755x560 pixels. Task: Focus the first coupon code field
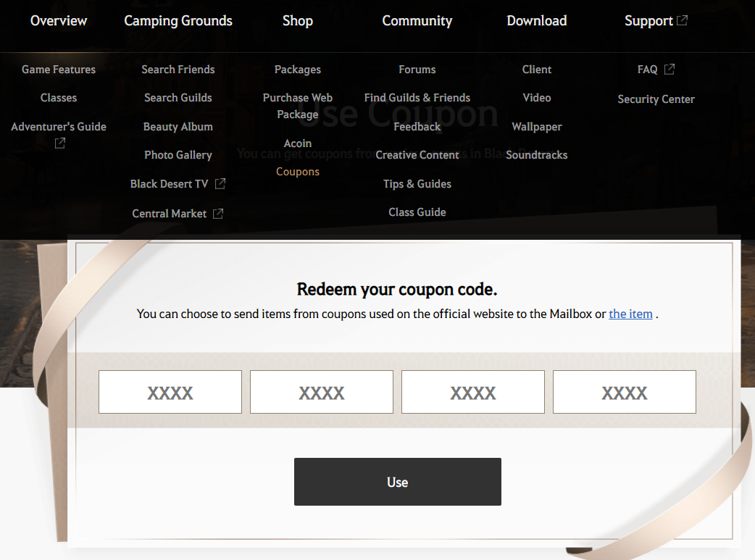coord(170,392)
